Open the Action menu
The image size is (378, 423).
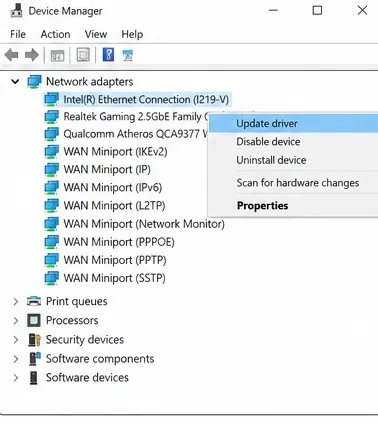[x=55, y=34]
